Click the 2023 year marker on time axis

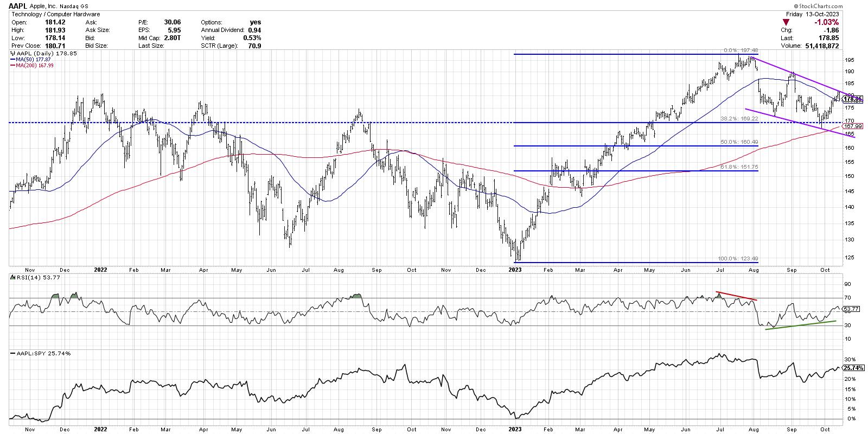pos(515,269)
